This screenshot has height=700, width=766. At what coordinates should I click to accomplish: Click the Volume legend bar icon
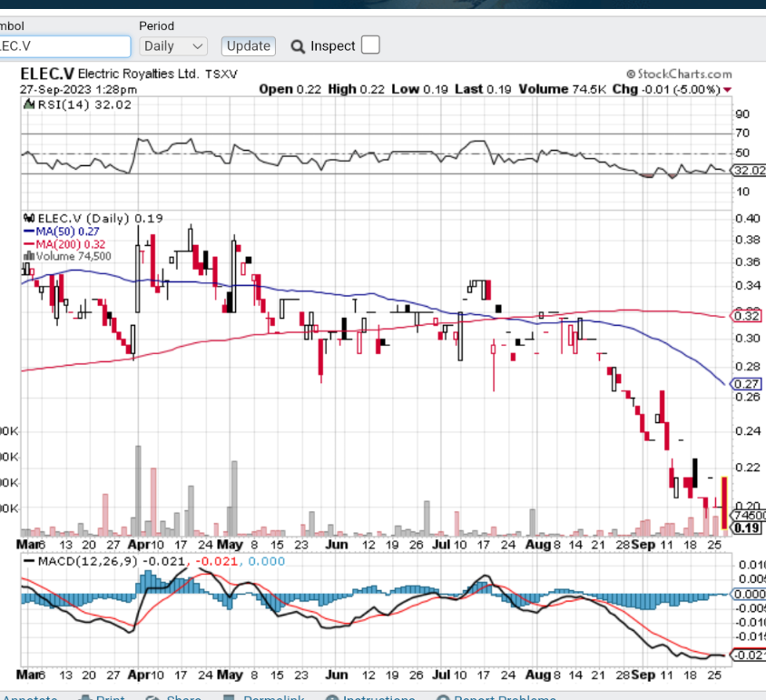click(x=30, y=256)
